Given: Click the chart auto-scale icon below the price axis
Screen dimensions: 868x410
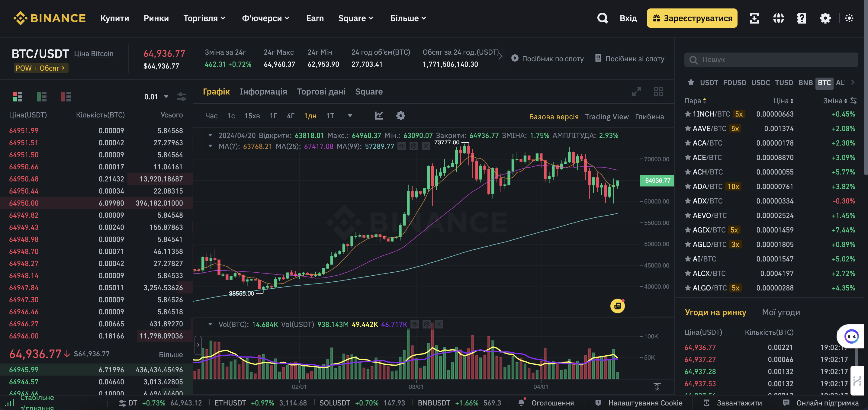Looking at the screenshot, I should coord(657,386).
